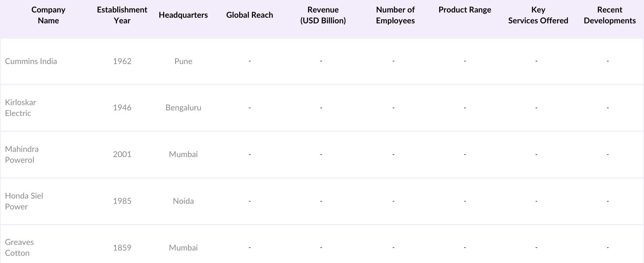Select the Honda Siel Power entry
The width and height of the screenshot is (644, 263).
coord(24,201)
